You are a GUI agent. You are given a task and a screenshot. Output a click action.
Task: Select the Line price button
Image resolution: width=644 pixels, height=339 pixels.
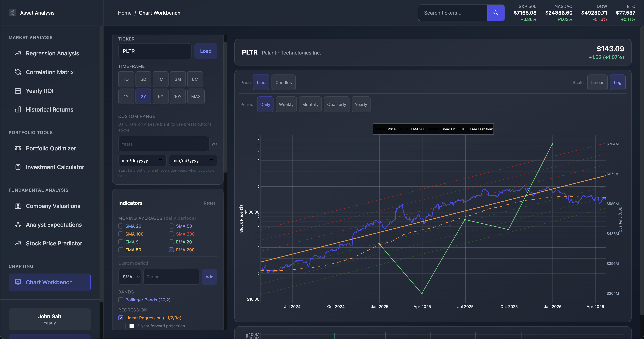[261, 82]
